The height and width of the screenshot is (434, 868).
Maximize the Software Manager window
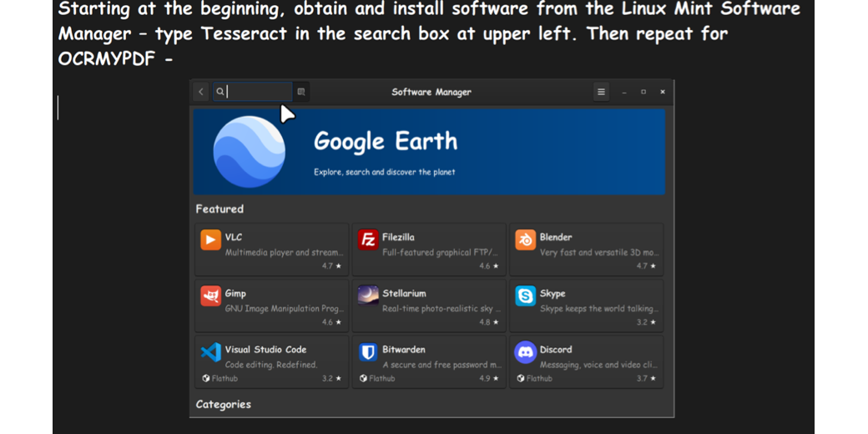click(643, 92)
